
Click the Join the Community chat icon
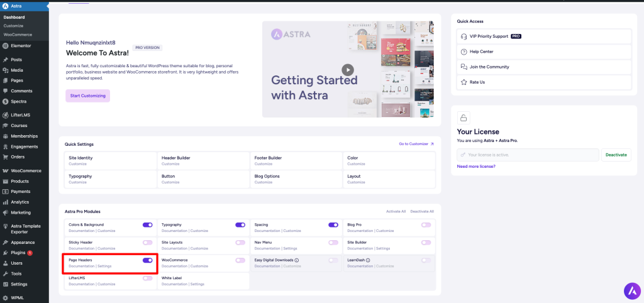click(x=464, y=67)
